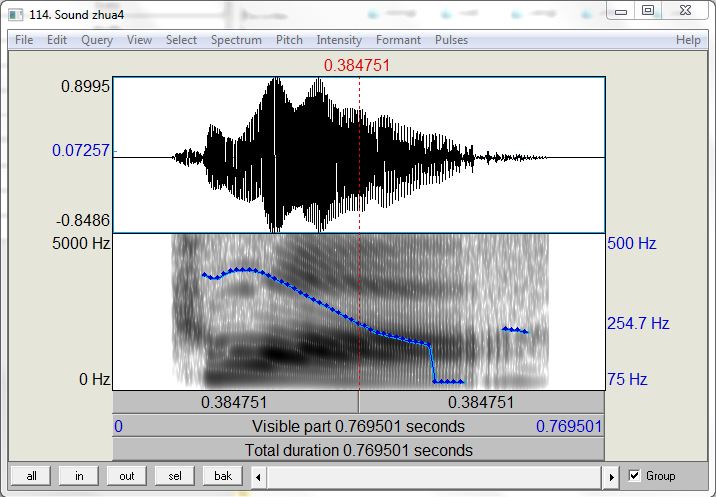
Task: Open the Formant menu
Action: pos(398,40)
